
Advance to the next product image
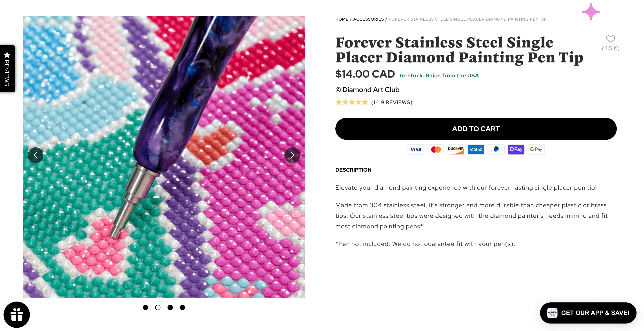coord(292,155)
